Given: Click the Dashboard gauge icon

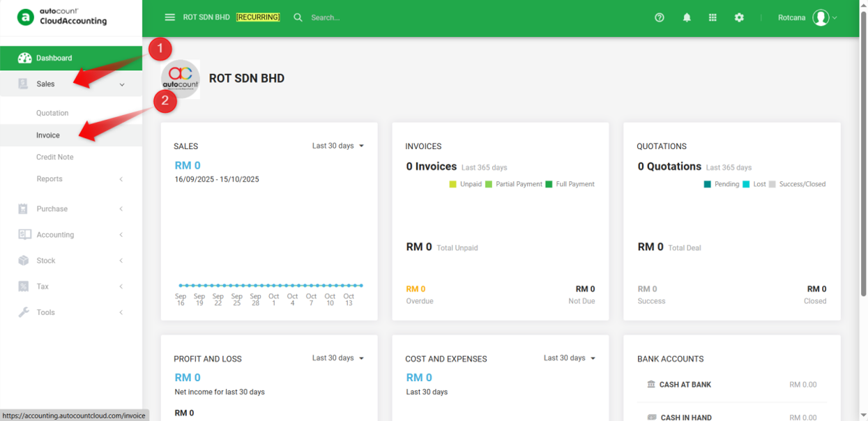Looking at the screenshot, I should pos(24,58).
